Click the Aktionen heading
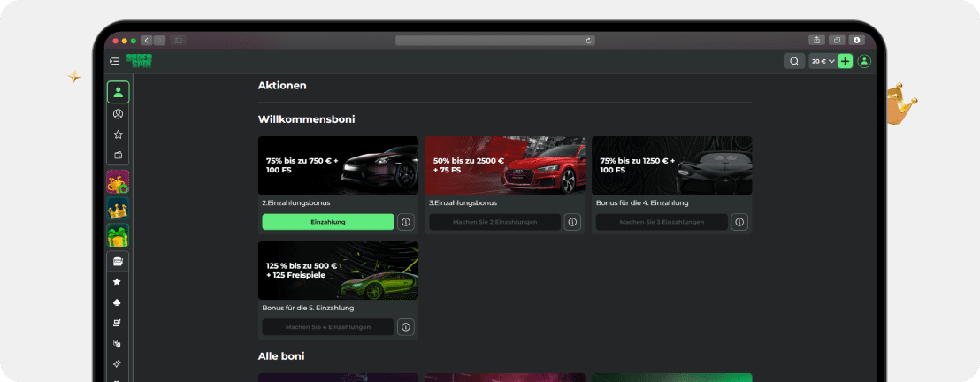The height and width of the screenshot is (382, 980). (x=282, y=86)
